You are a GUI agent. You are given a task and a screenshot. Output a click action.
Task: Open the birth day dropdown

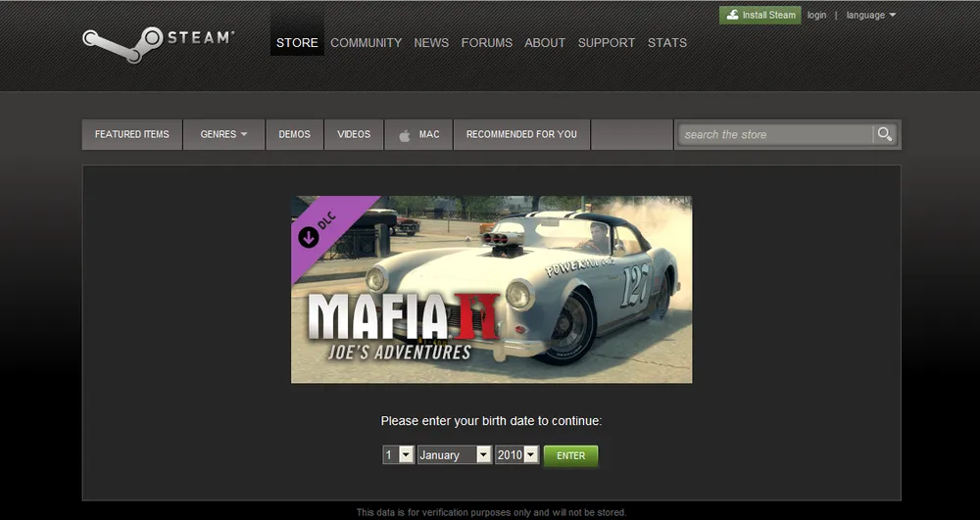coord(398,454)
